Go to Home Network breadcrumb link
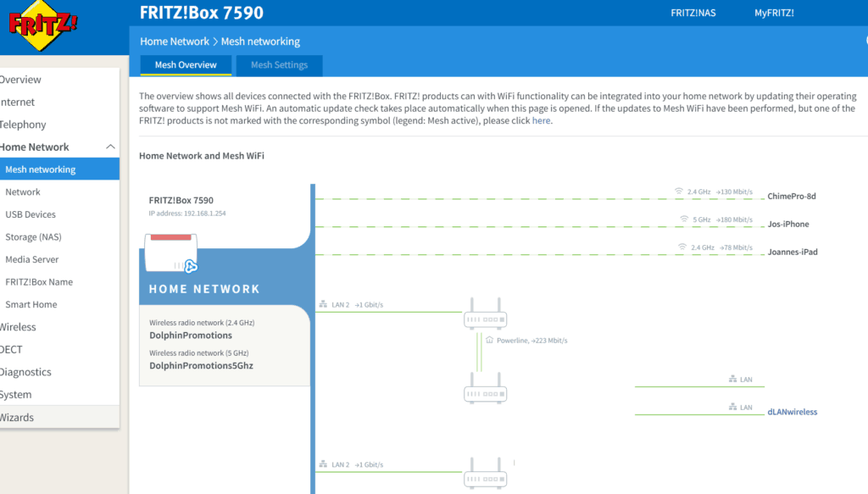The image size is (868, 494). [175, 42]
